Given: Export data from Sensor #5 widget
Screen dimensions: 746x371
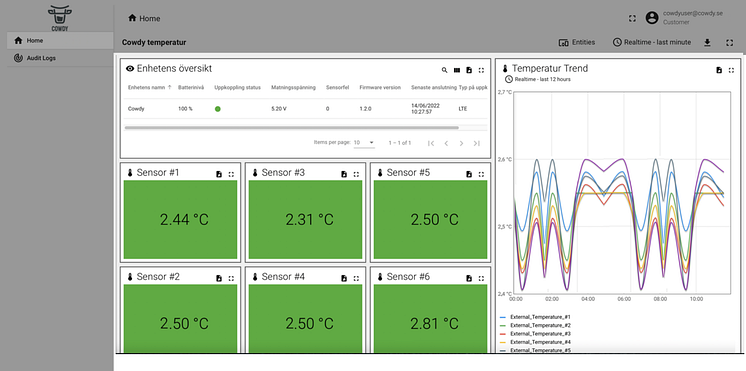Looking at the screenshot, I should [x=469, y=174].
